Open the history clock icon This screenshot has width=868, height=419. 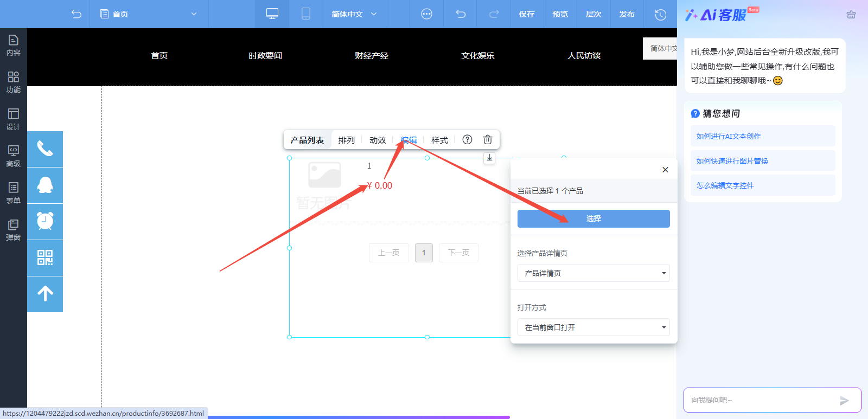660,15
